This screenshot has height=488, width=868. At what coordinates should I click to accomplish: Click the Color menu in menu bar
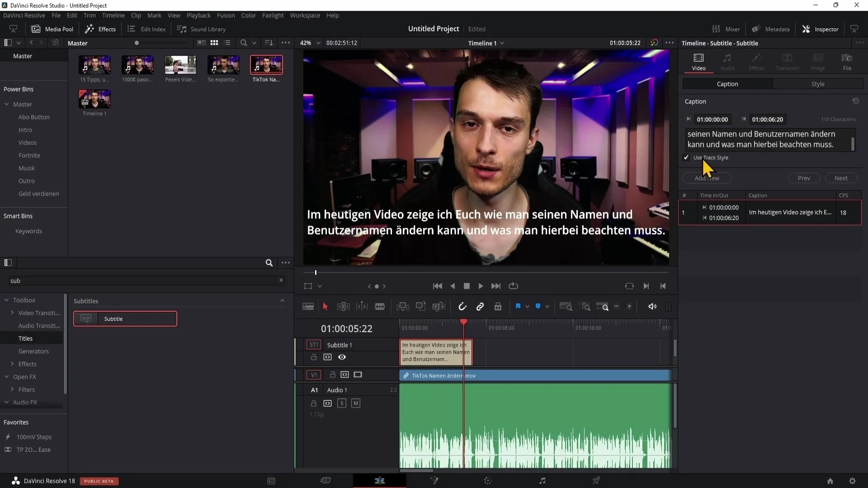click(249, 15)
